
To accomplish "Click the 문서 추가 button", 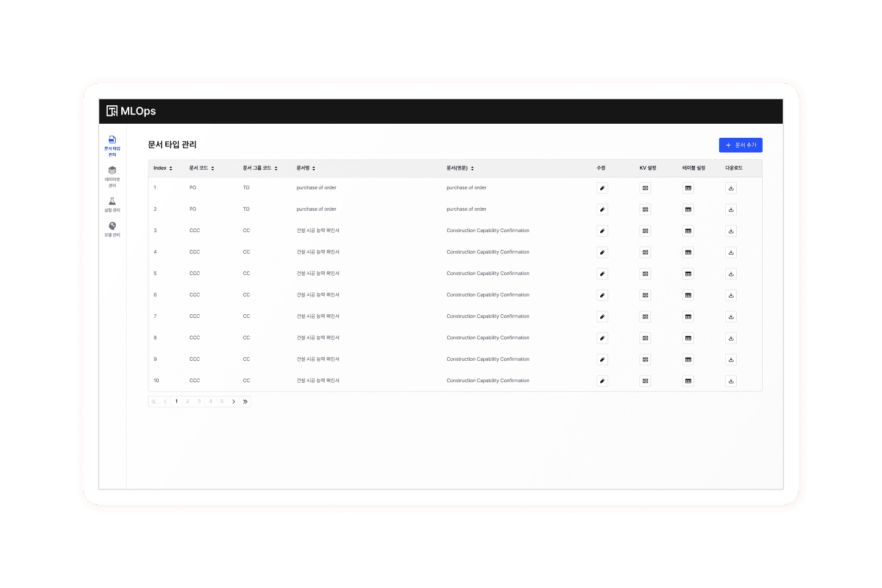I will pos(741,145).
